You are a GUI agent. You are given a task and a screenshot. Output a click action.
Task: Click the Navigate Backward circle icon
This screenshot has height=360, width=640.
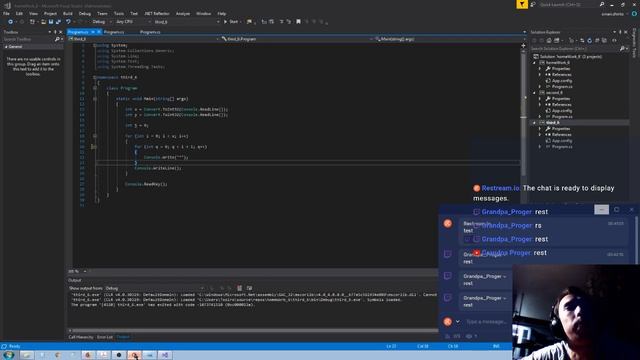[x=10, y=22]
